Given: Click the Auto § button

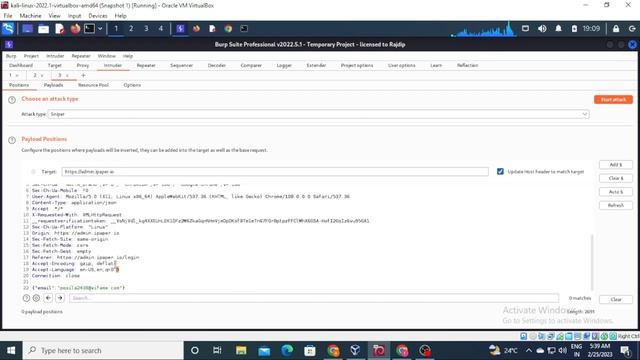Looking at the screenshot, I should tap(616, 192).
